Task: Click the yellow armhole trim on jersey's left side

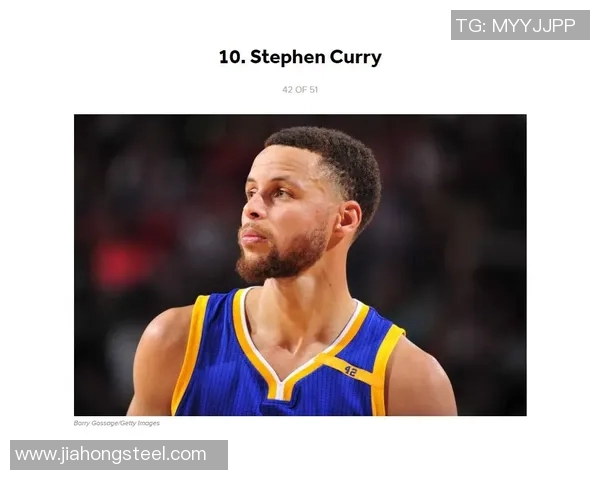Action: (188, 356)
